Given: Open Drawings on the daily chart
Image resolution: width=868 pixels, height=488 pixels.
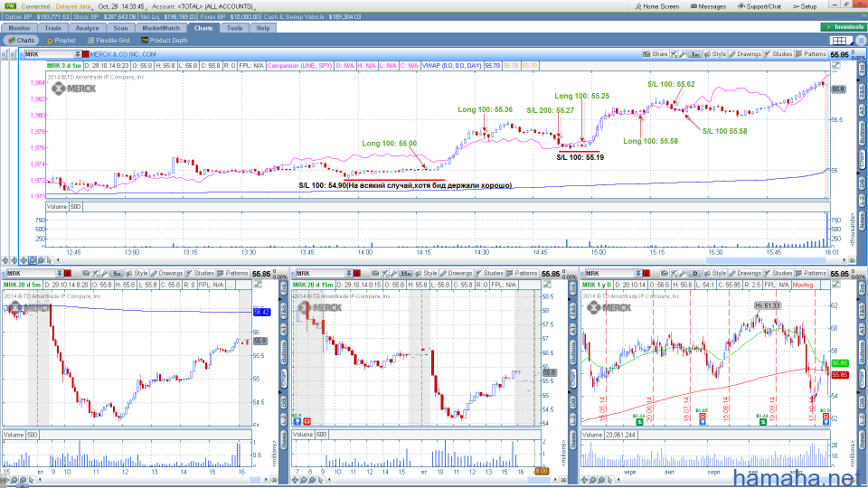Looking at the screenshot, I should pyautogui.click(x=745, y=273).
